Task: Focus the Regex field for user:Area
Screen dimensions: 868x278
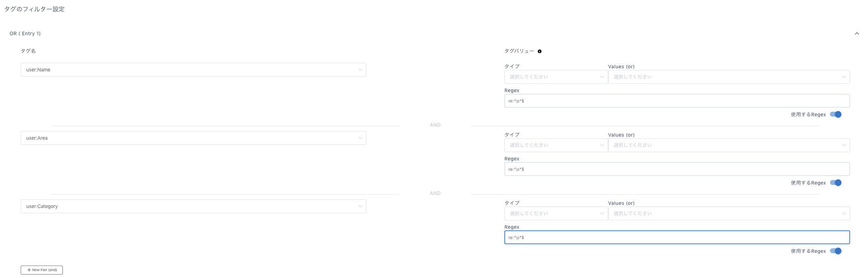Action: [x=677, y=169]
